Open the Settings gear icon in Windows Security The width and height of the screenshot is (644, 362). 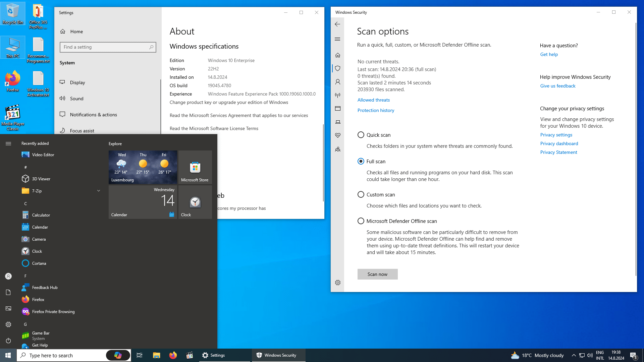pos(337,283)
